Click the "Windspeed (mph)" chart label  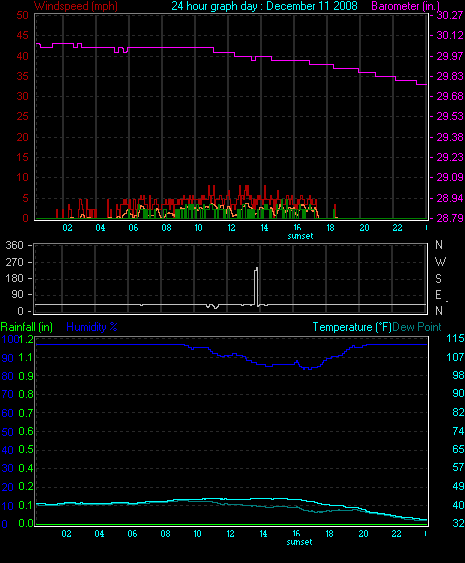[x=76, y=6]
